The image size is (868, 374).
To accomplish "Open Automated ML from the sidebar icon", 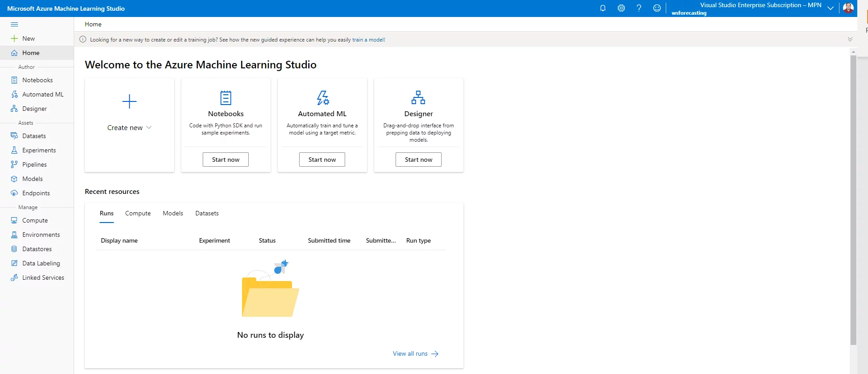I will [x=14, y=94].
